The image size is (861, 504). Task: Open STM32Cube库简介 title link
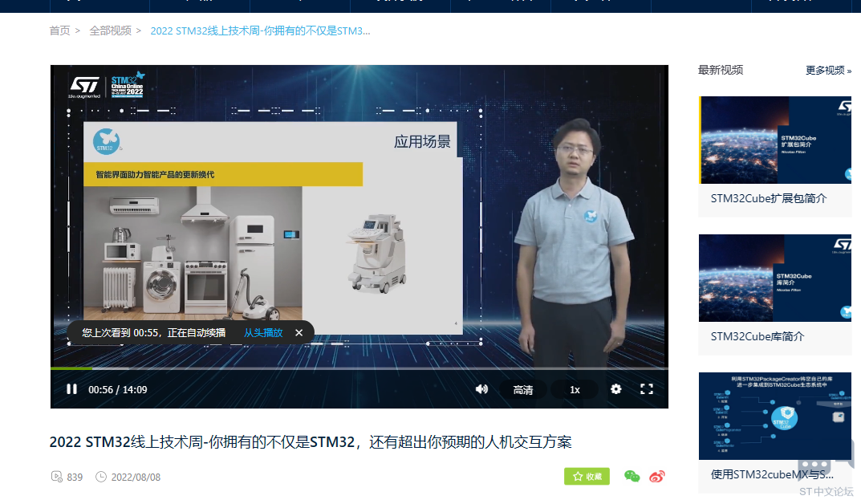(x=757, y=336)
